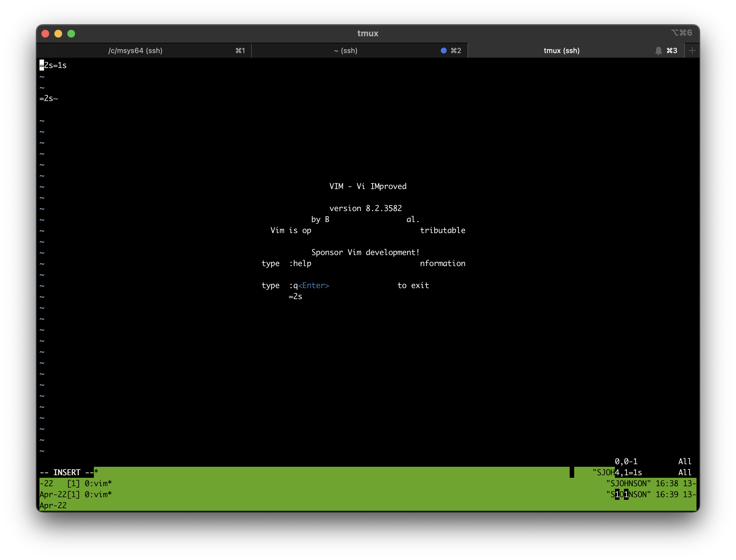Click the blue "<Enter>" text
736x560 pixels.
(x=313, y=285)
